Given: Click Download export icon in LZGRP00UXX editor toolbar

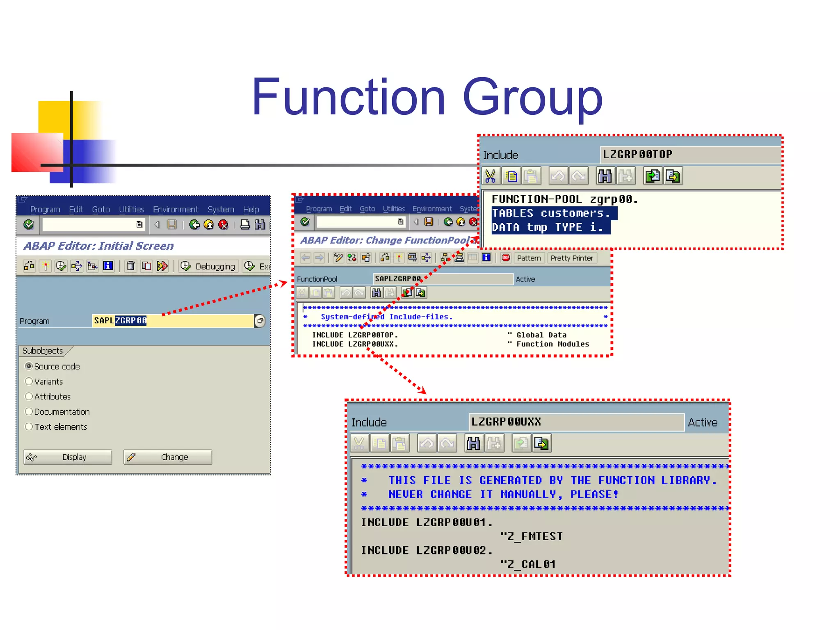Looking at the screenshot, I should pos(542,443).
